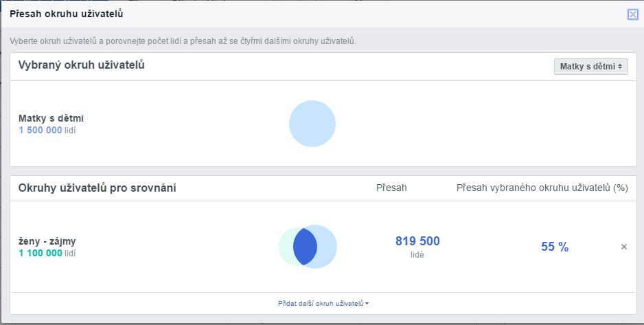Viewport: 644px width, 325px height.
Task: Open the Matky s dětmi dropdown
Action: click(x=590, y=67)
